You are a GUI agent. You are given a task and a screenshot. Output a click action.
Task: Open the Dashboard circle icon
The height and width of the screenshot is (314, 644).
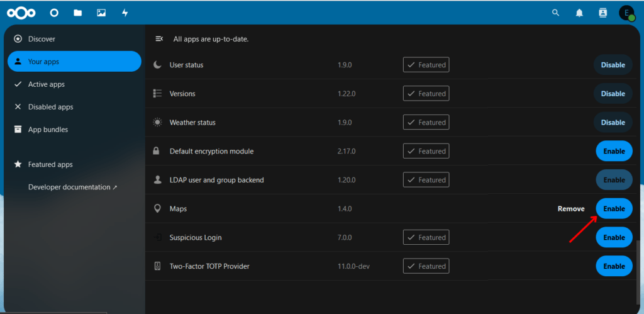tap(54, 13)
